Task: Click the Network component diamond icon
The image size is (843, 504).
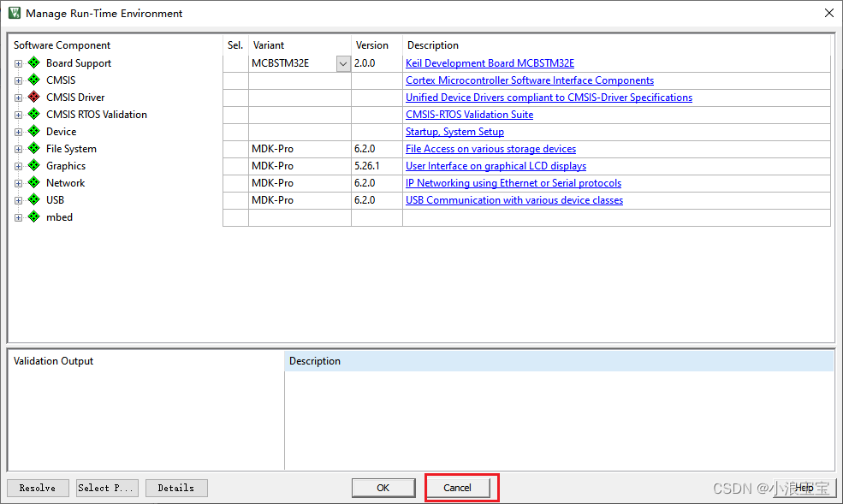Action: pos(34,182)
